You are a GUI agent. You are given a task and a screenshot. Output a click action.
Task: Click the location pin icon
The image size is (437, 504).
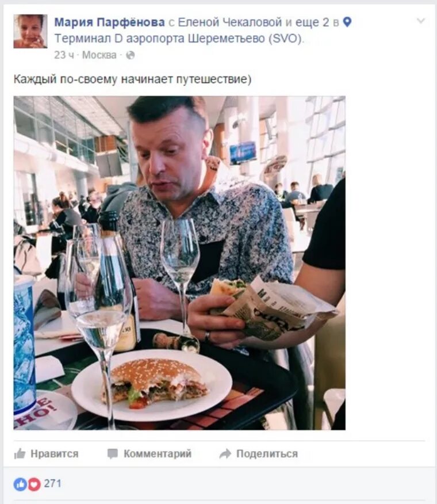pyautogui.click(x=347, y=22)
